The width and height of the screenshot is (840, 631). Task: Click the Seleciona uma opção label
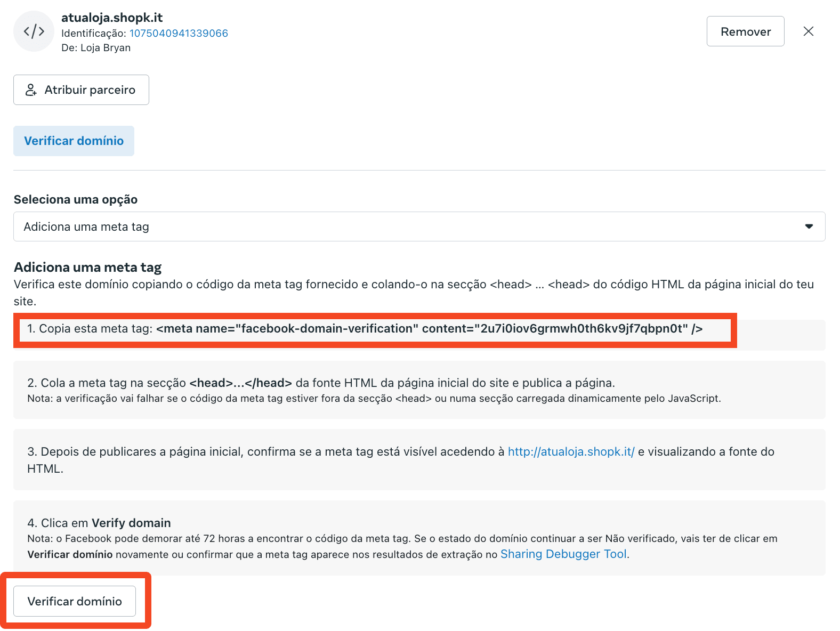point(76,199)
